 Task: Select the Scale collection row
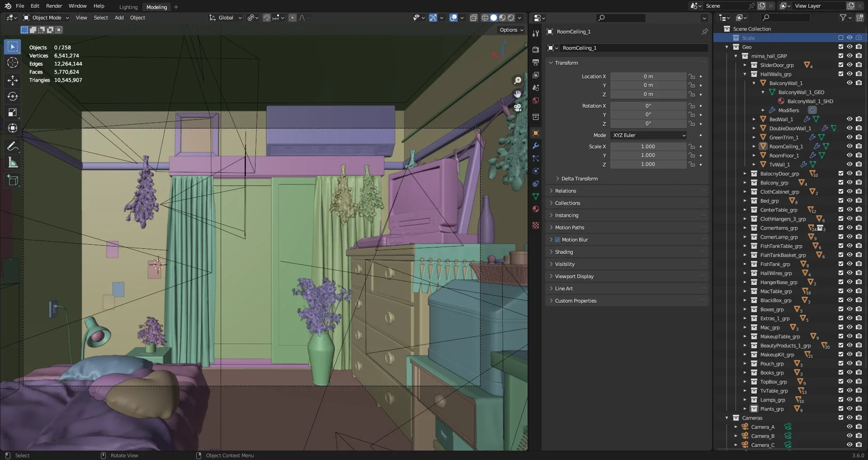coord(790,38)
